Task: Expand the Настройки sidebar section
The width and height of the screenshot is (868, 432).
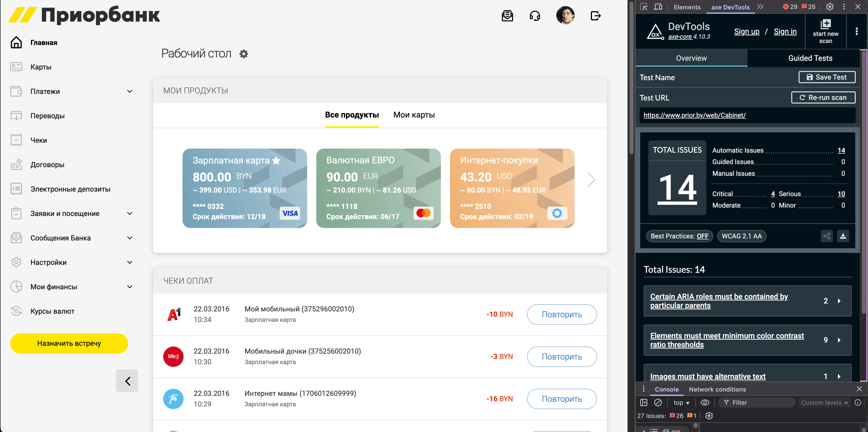Action: coord(129,262)
